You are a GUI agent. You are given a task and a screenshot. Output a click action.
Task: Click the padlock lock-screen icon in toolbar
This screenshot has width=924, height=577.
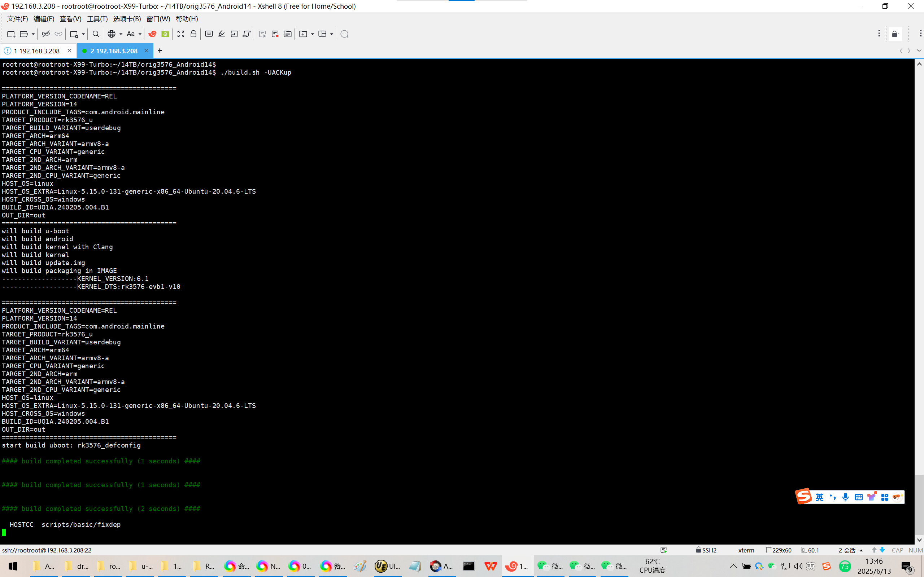tap(193, 34)
